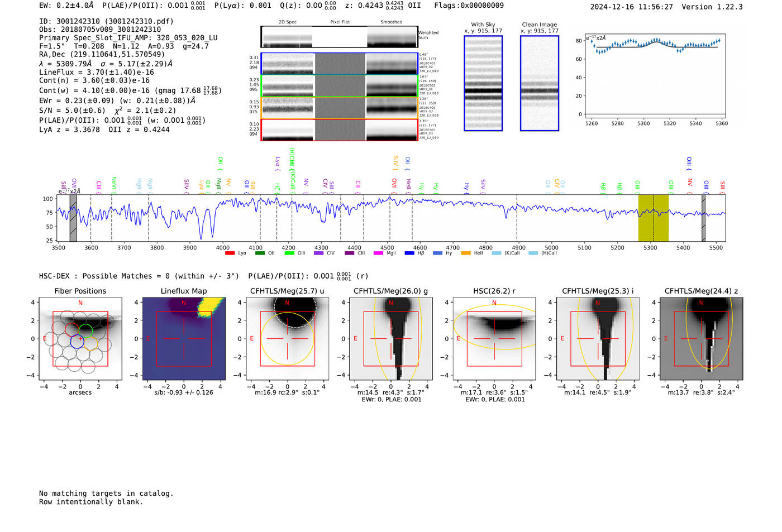Image resolution: width=782 pixels, height=532 pixels.
Task: Open the Fiber Positions image panel
Action: coord(80,339)
